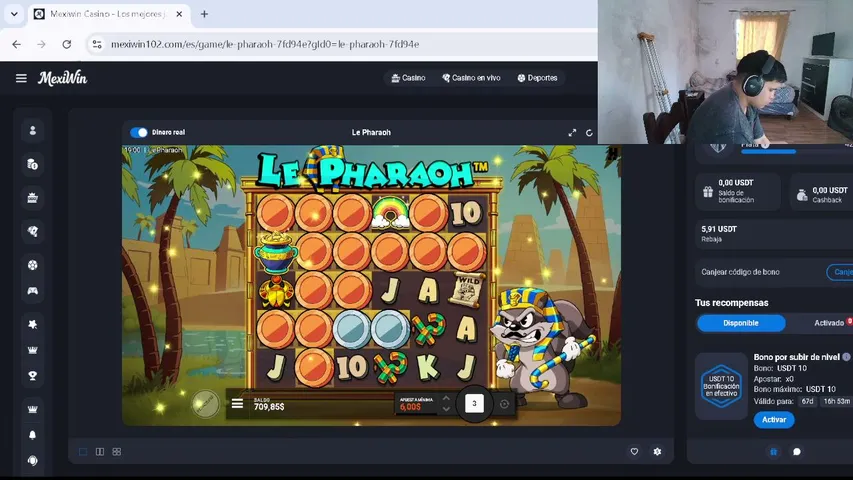Click the site information icon in address bar
The image size is (853, 480).
[x=97, y=44]
